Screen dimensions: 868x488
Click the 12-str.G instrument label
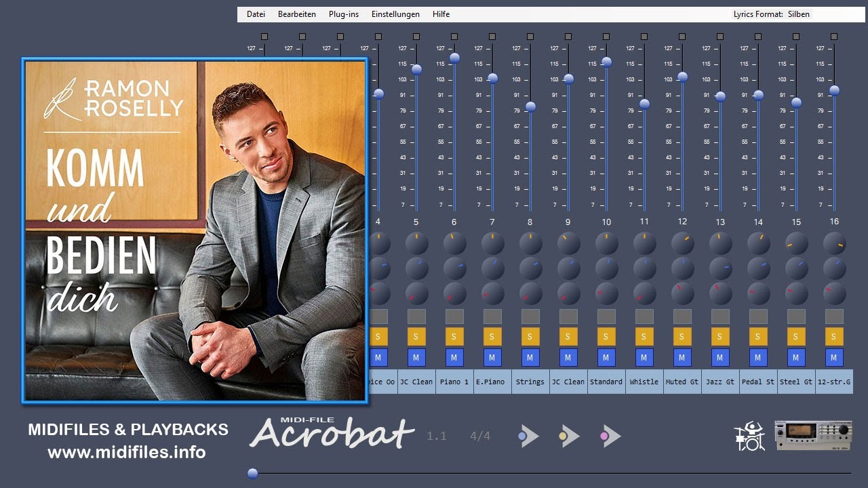pos(834,382)
